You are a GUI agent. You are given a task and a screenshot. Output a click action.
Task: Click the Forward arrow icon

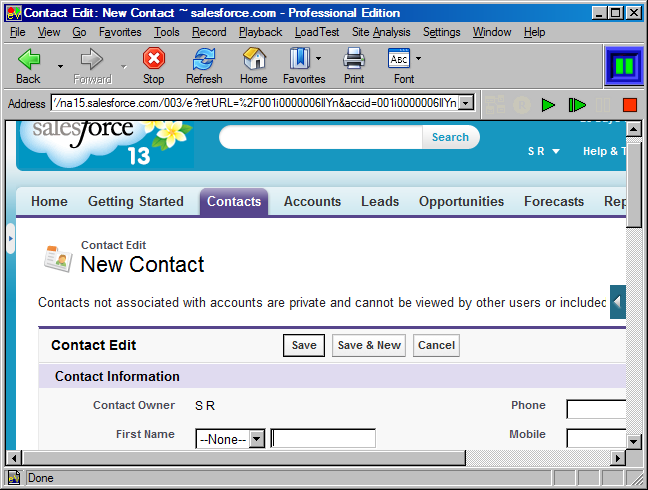(x=92, y=59)
